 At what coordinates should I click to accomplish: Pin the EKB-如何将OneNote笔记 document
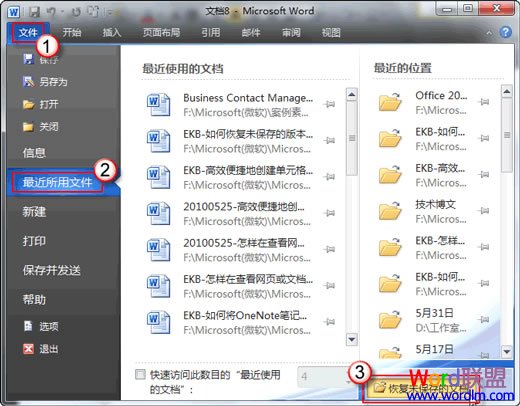click(329, 322)
